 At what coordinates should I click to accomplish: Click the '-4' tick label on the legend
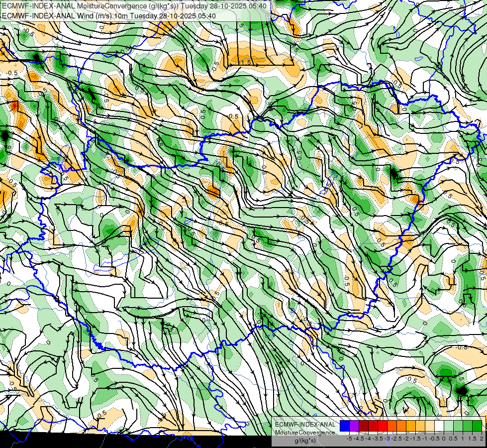click(368, 439)
